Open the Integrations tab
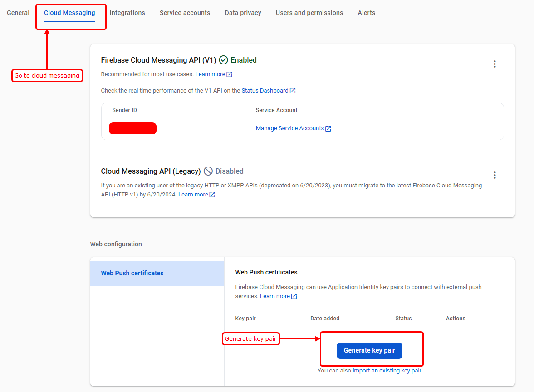The width and height of the screenshot is (534, 392). click(x=127, y=13)
